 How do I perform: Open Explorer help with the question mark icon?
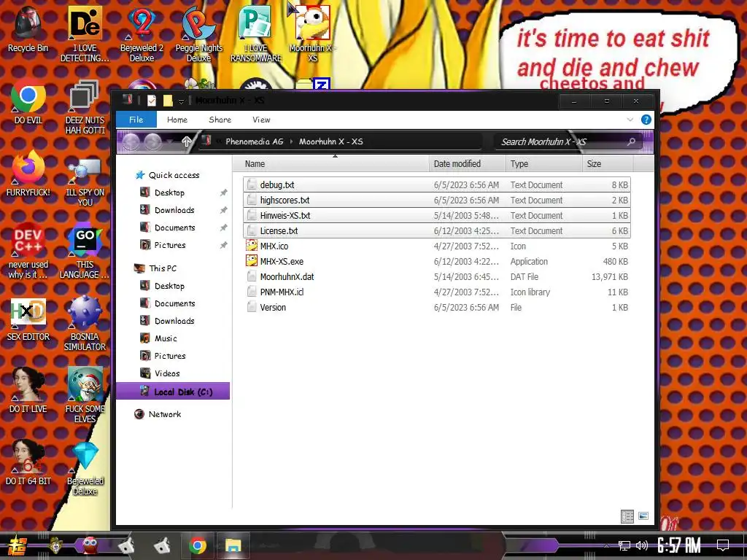(x=646, y=120)
